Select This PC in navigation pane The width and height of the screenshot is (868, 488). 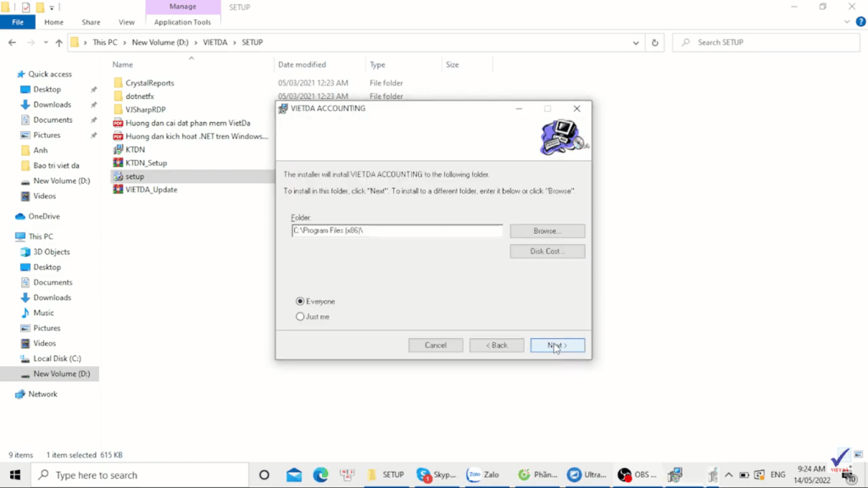click(x=41, y=236)
